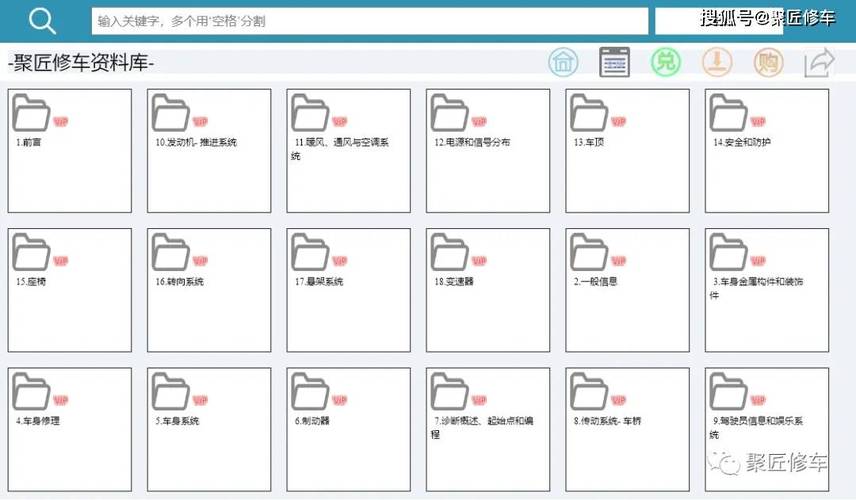Click VIP badge on 18.变速器 folder
The image size is (856, 500).
point(479,261)
